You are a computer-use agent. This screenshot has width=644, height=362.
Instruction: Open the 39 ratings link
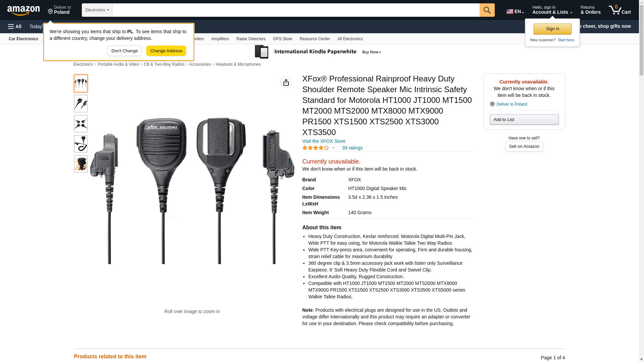point(352,148)
